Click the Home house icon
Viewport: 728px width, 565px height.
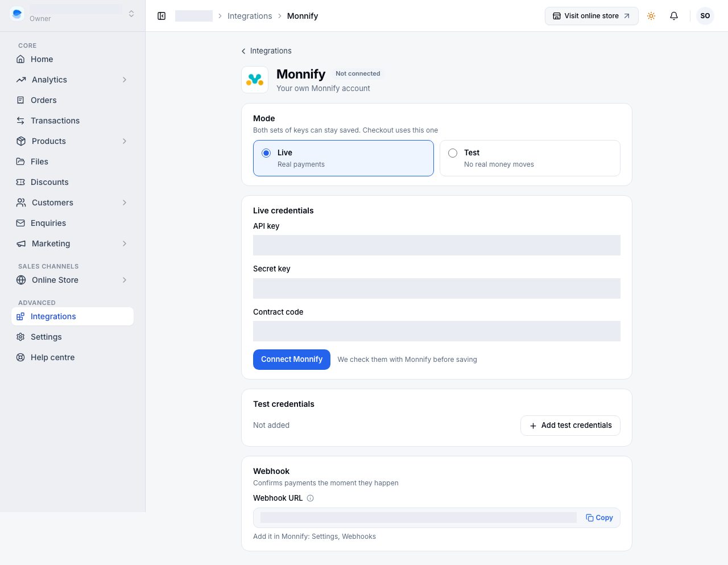click(x=21, y=59)
